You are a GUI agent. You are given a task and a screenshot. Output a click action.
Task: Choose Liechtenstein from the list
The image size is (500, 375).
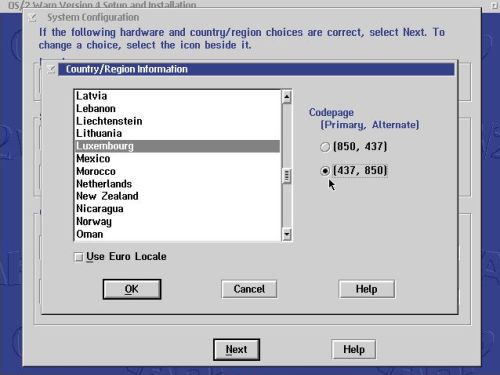coord(178,121)
